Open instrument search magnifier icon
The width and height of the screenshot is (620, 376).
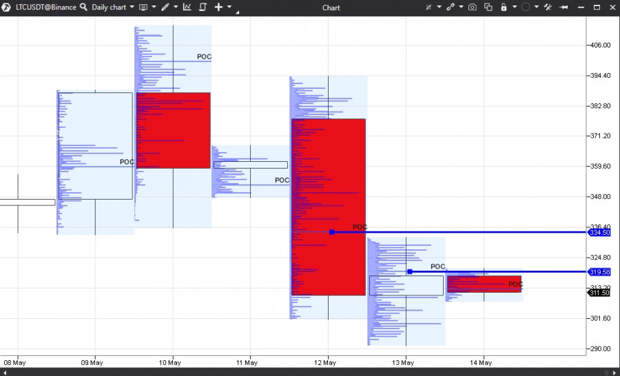pyautogui.click(x=83, y=7)
